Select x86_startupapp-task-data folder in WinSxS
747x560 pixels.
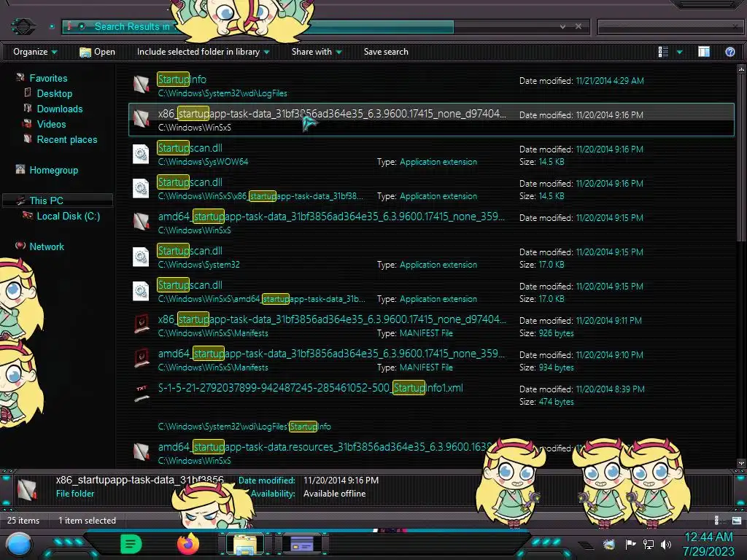[431, 120]
